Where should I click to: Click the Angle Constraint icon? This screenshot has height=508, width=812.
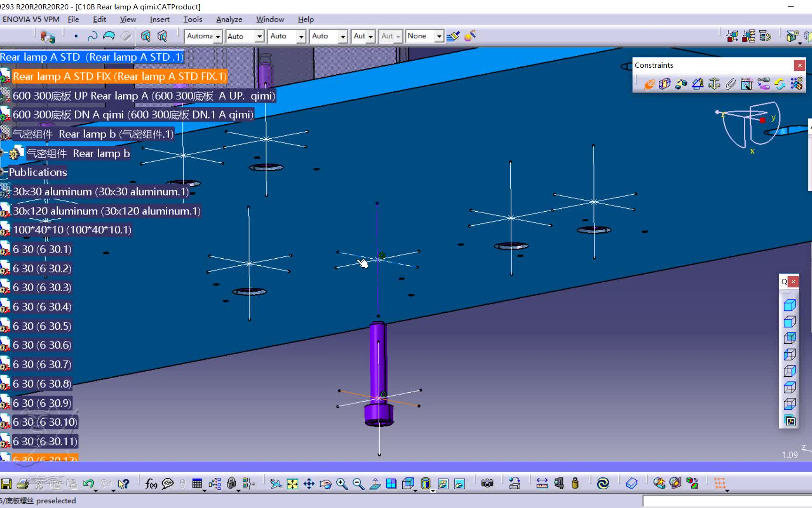coord(698,84)
